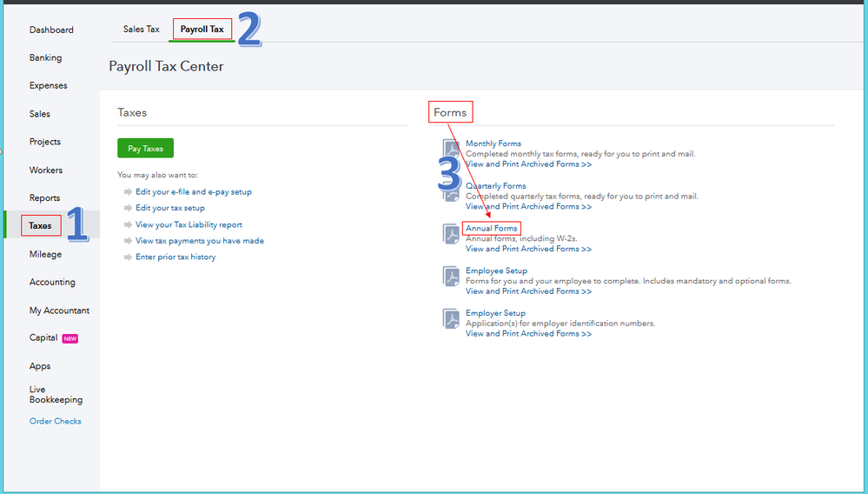View archived forms under Monthly Forms
The width and height of the screenshot is (868, 494).
click(x=528, y=164)
